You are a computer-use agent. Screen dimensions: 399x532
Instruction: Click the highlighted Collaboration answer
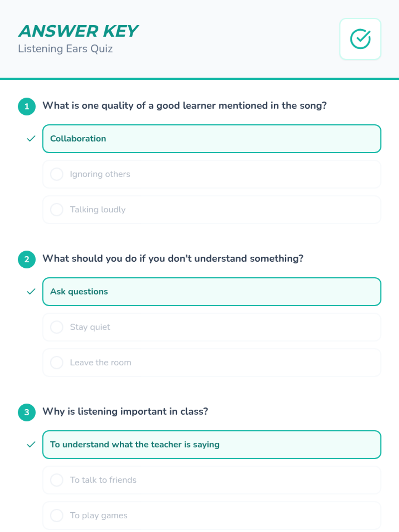[211, 139]
